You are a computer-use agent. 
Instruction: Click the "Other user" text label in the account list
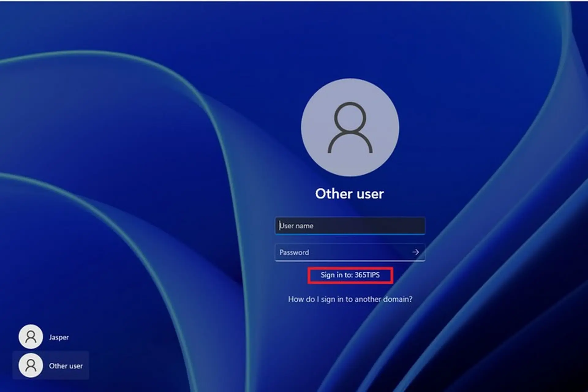pos(66,366)
